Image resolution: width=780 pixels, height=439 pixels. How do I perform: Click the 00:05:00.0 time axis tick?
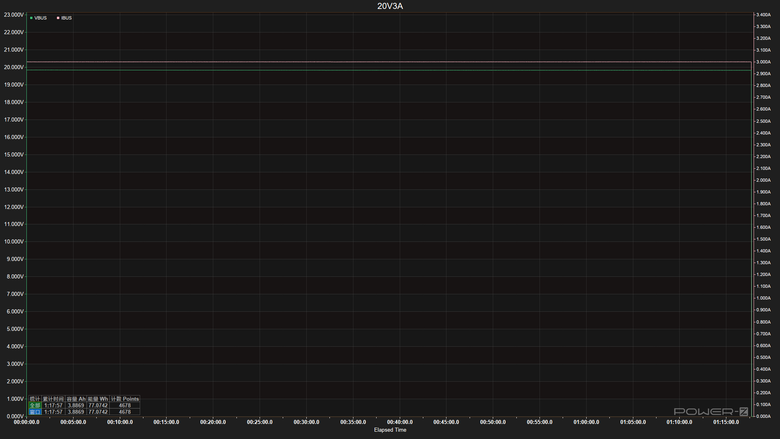73,422
